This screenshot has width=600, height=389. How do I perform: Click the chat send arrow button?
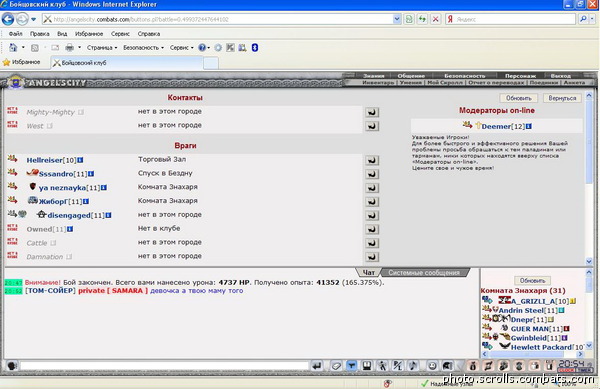[x=316, y=366]
